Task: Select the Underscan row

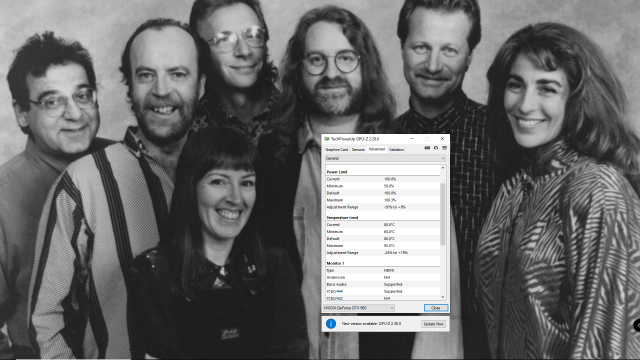Action: tap(383, 278)
